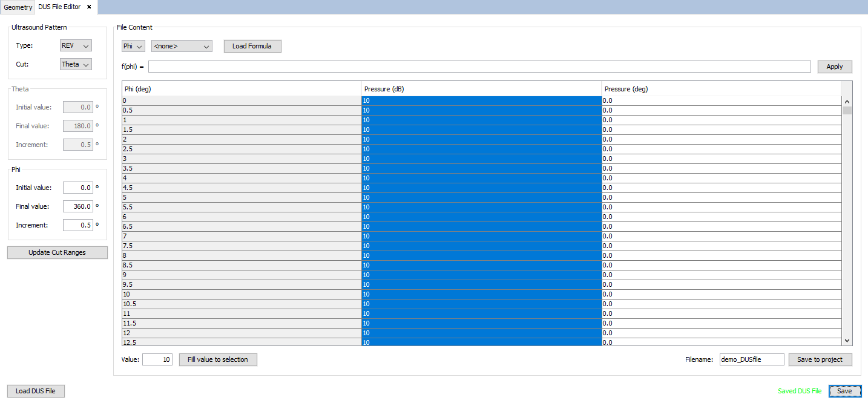Click the Load DUS File button

coord(36,391)
